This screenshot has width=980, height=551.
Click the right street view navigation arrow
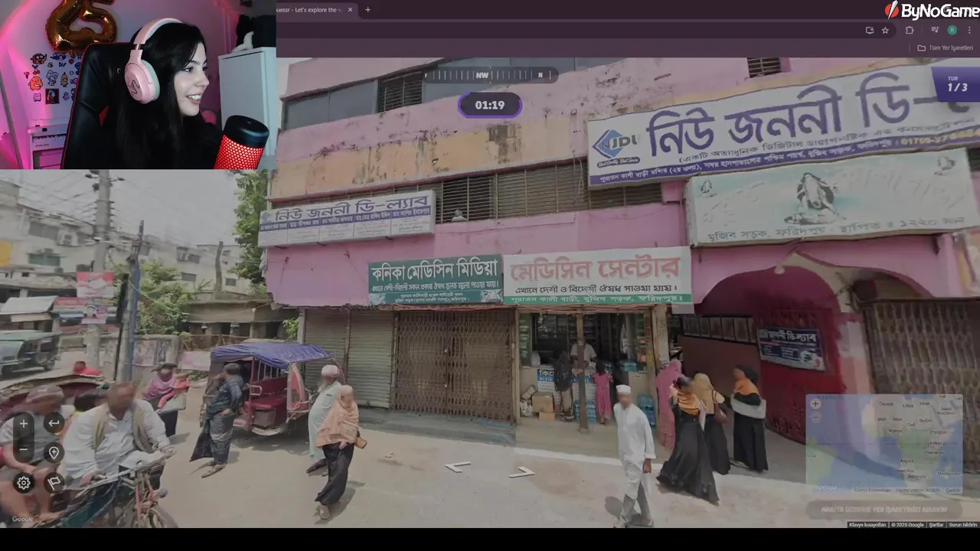click(521, 472)
